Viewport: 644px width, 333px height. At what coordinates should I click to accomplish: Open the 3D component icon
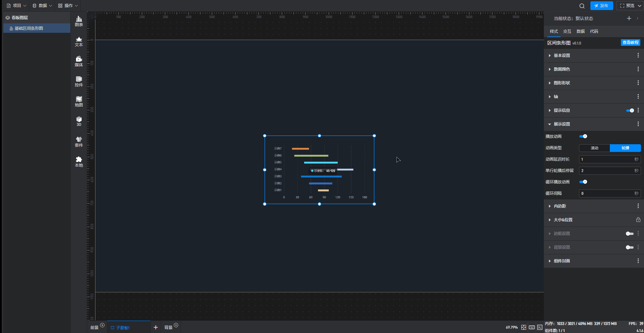pyautogui.click(x=79, y=121)
